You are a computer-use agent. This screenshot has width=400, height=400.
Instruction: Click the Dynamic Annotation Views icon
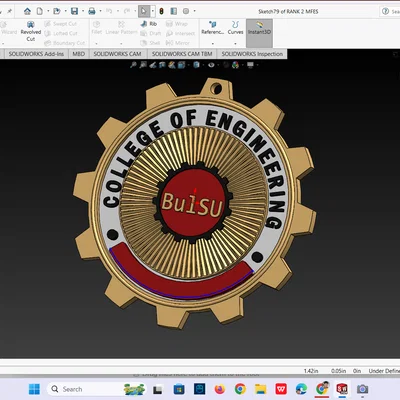tap(172, 65)
